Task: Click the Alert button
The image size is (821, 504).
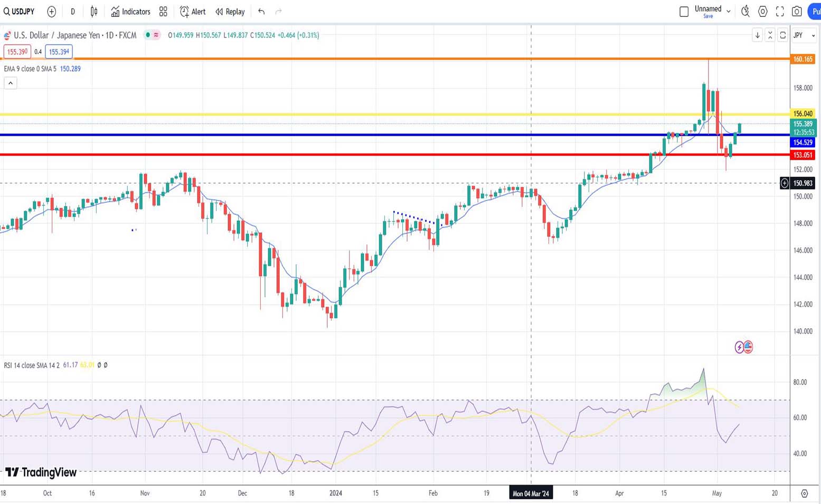Action: tap(193, 12)
